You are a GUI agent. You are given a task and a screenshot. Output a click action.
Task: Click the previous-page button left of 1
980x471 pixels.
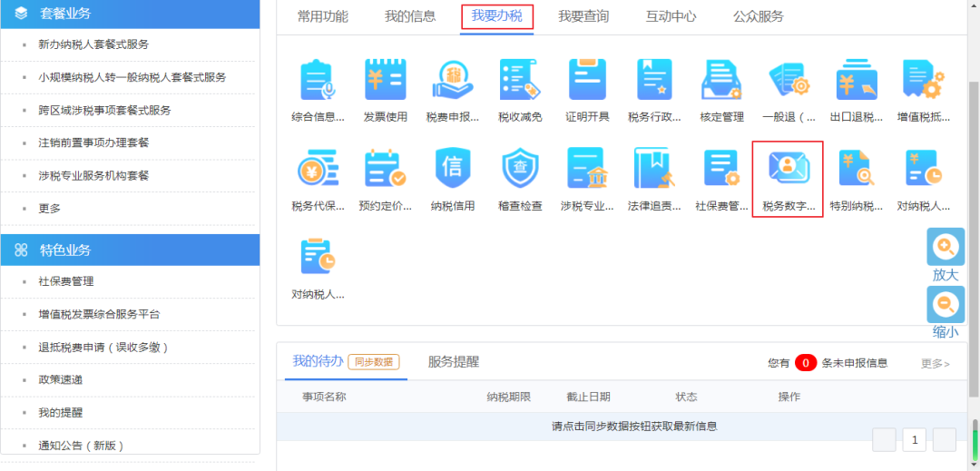point(884,440)
